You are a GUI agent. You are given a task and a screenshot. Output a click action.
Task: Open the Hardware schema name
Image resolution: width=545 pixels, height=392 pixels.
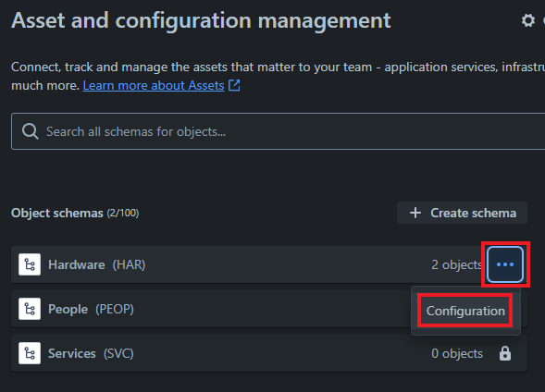(77, 265)
